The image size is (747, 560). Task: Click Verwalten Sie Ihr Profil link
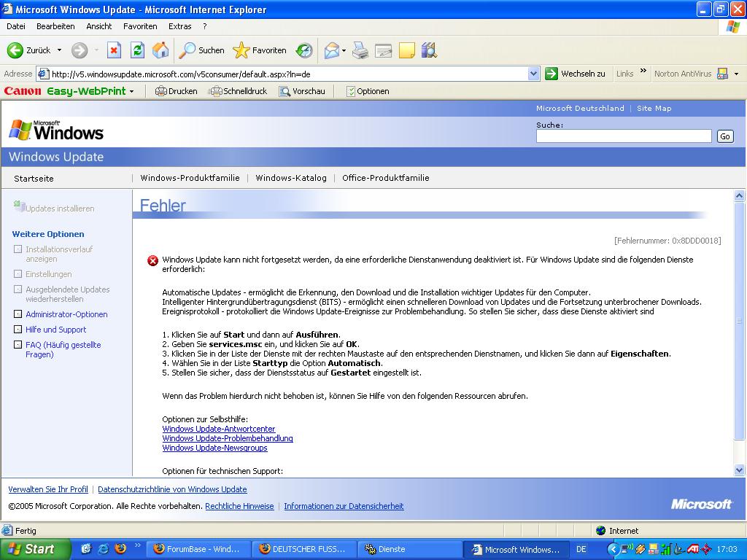click(48, 489)
